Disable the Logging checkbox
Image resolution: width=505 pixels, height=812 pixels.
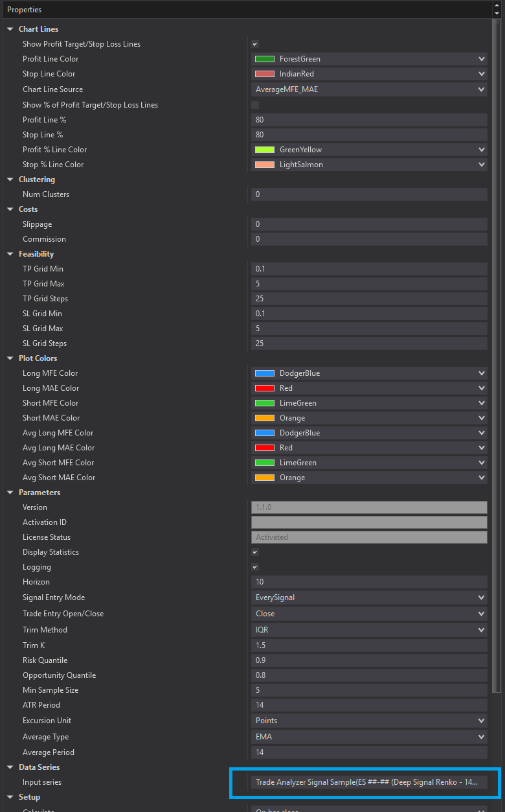point(255,567)
